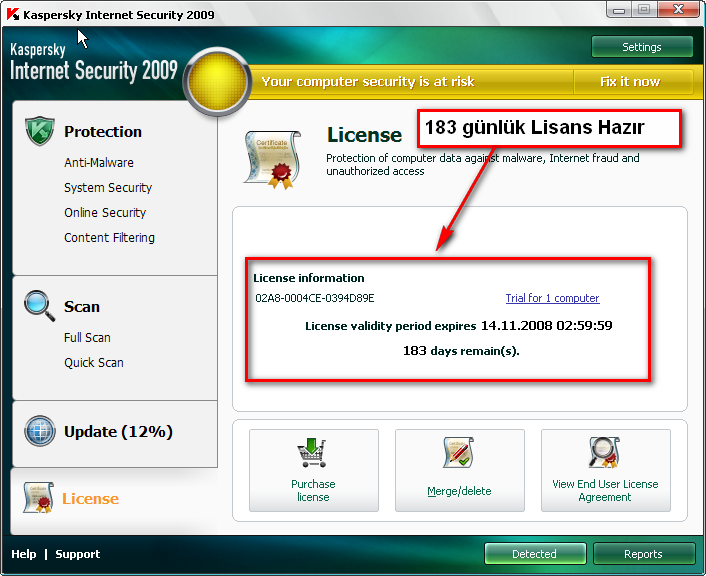Click Fix it now

(630, 82)
